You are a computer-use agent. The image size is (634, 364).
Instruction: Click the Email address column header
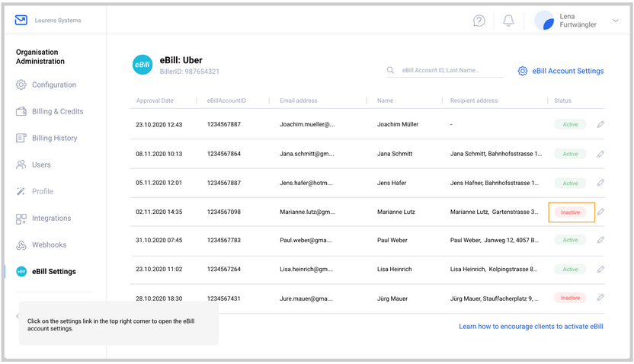(x=299, y=101)
